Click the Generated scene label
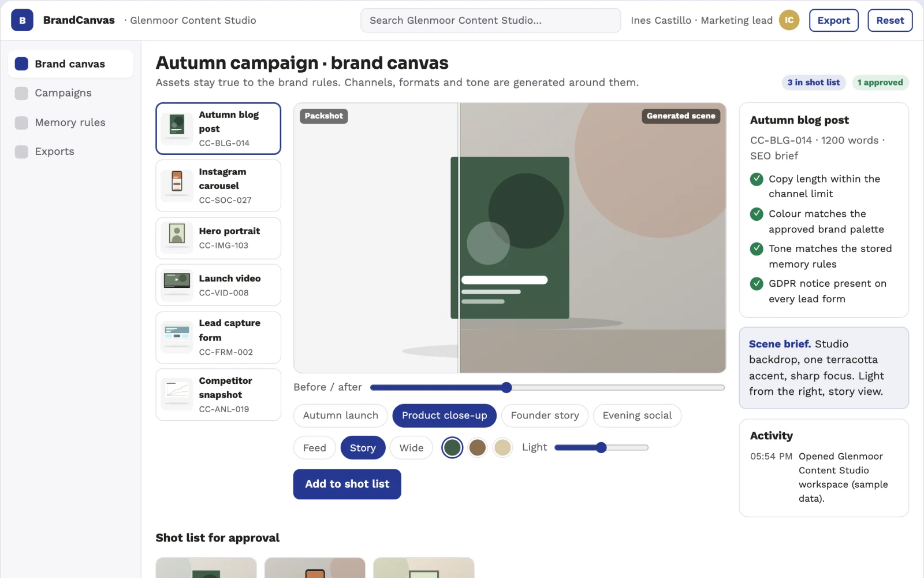Screen dimensions: 924x578 click(x=681, y=116)
